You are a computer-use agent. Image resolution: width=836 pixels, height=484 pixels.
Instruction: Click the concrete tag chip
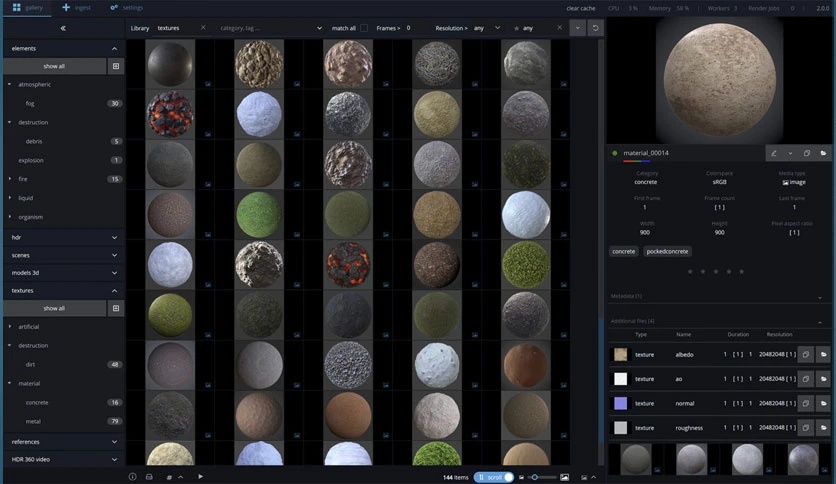(624, 252)
